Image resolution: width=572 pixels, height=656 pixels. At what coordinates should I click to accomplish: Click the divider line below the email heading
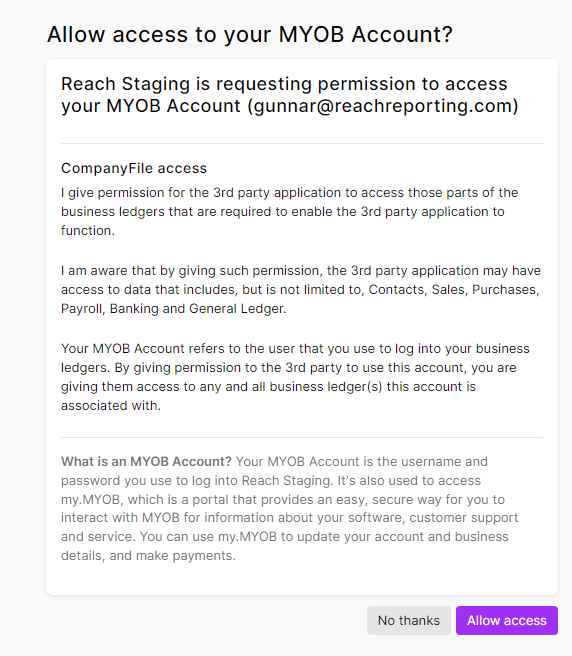pos(302,144)
